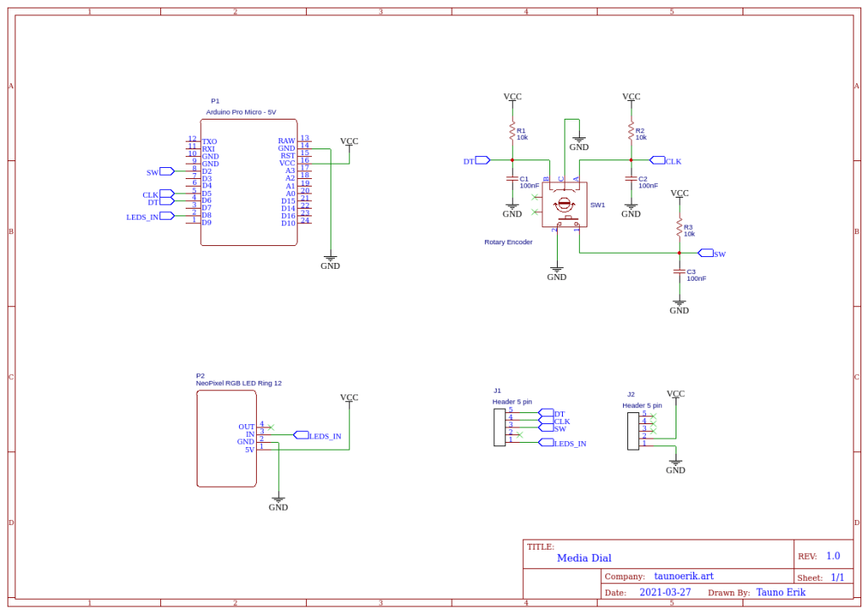Click capacitor C3 100nF symbol
Image resolution: width=868 pixels, height=615 pixels.
[679, 271]
